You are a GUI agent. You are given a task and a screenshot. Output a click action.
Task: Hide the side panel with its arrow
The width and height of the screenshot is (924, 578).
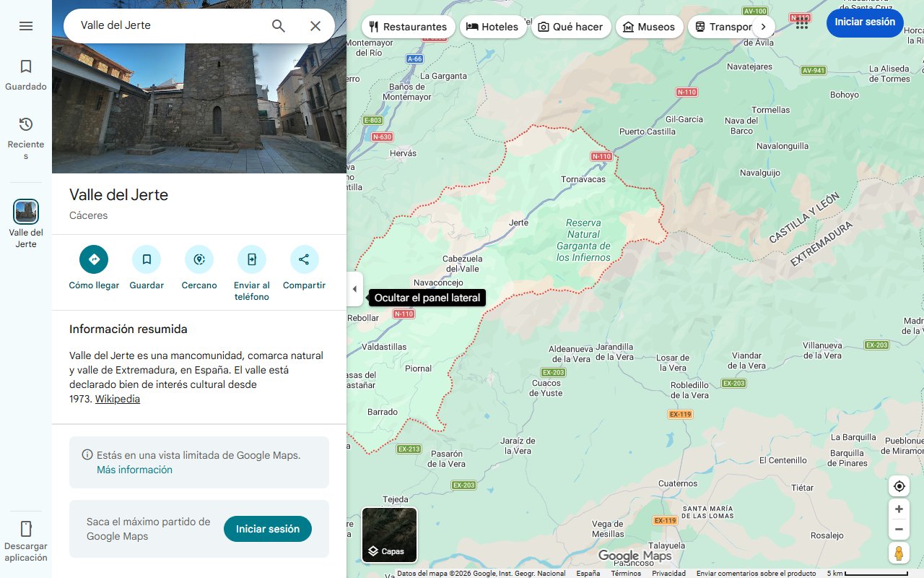pos(354,289)
